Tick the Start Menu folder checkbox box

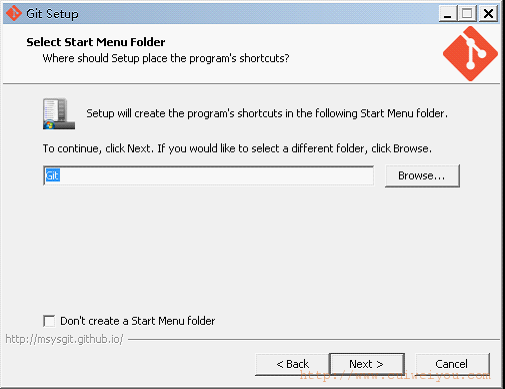tap(49, 321)
